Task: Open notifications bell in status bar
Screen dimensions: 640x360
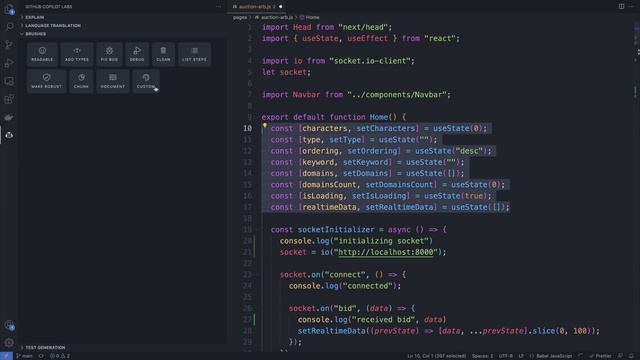Action: coord(631,356)
